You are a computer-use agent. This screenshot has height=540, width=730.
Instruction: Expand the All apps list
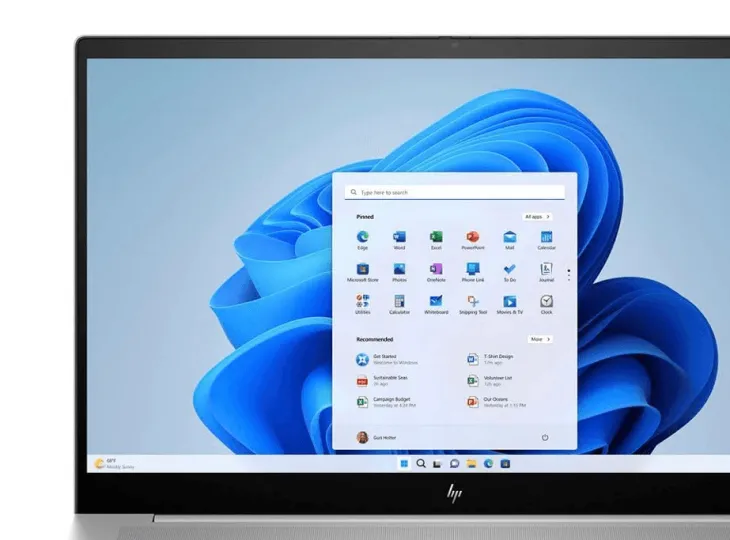537,217
